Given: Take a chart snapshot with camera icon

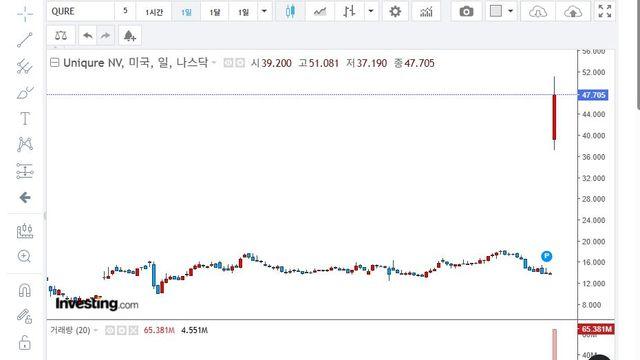Looking at the screenshot, I should tap(466, 11).
